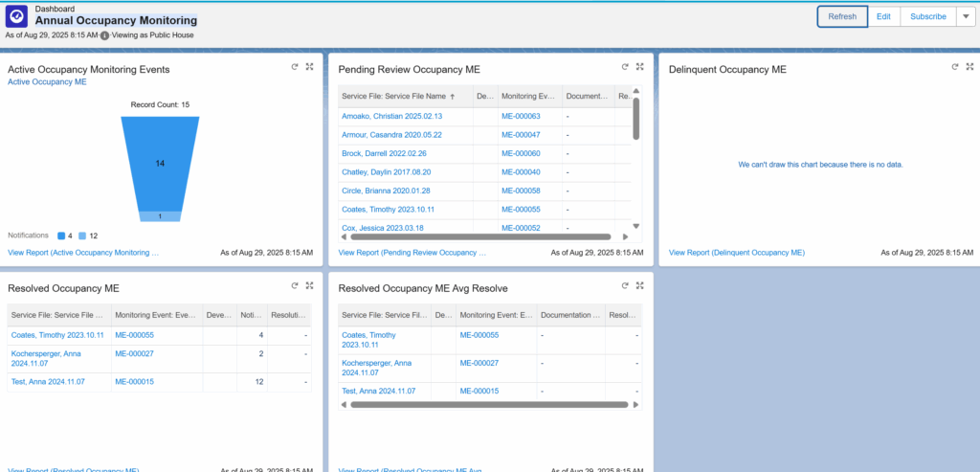Click the Subscribe button
The image size is (980, 472).
927,16
